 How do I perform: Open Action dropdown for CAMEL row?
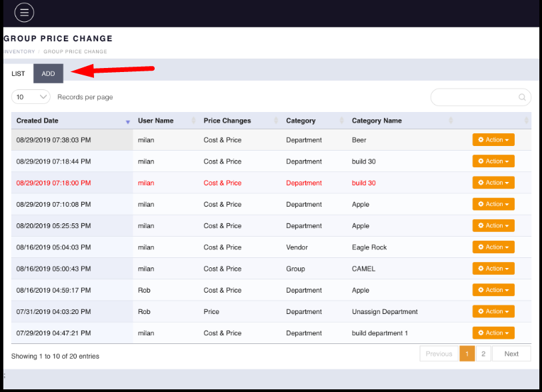(493, 269)
